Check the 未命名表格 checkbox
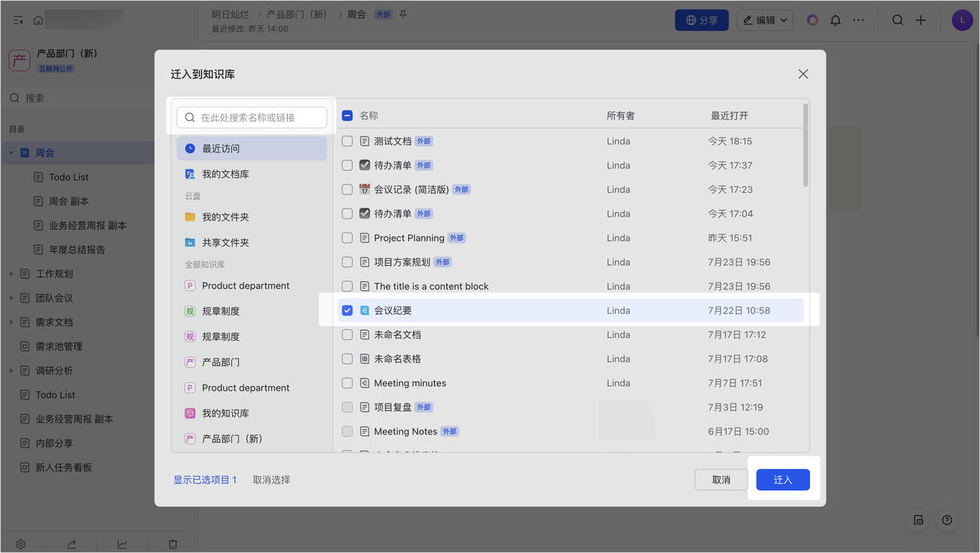 [x=348, y=359]
